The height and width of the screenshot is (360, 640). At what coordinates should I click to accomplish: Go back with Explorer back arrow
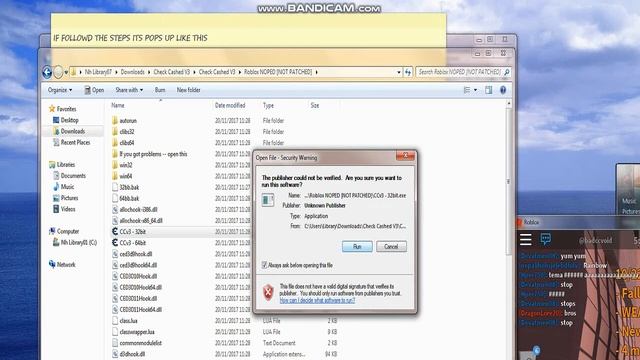coord(47,72)
